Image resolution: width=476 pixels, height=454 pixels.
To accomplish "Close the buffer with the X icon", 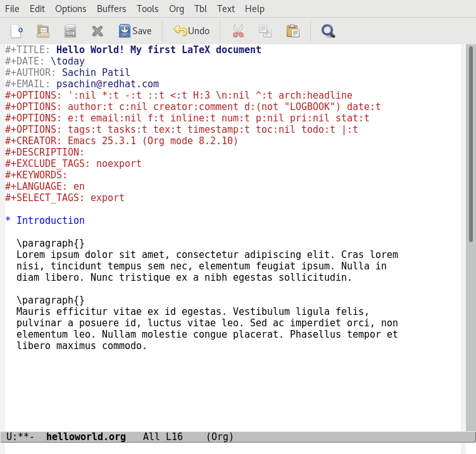I will click(x=97, y=31).
